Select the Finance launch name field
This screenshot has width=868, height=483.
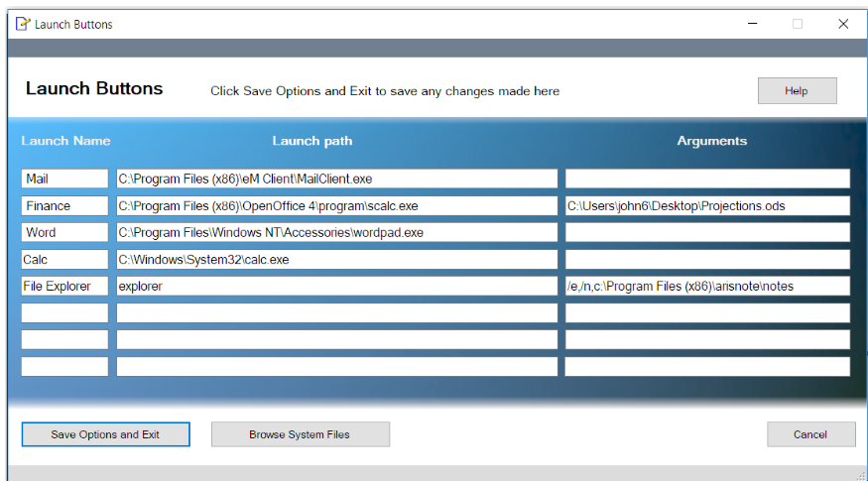(64, 206)
